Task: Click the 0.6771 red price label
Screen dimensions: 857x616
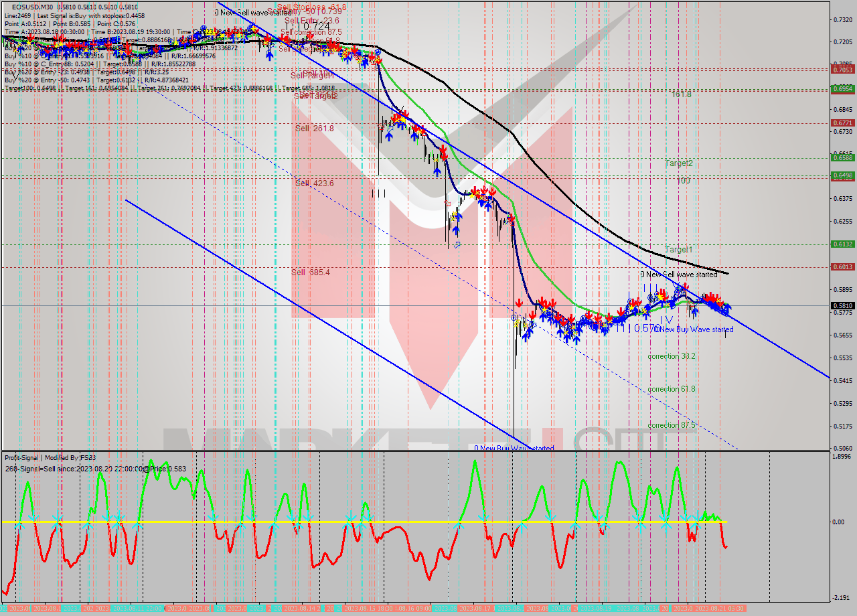Action: coord(842,123)
